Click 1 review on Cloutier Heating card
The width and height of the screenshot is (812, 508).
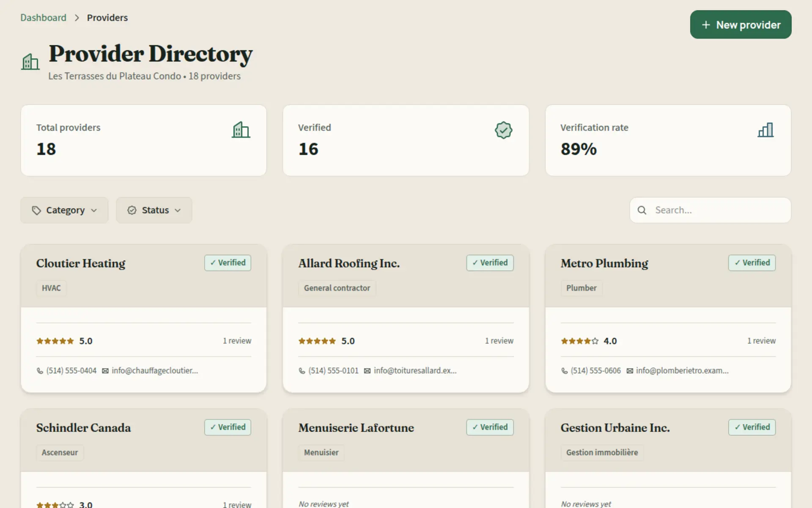[237, 341]
